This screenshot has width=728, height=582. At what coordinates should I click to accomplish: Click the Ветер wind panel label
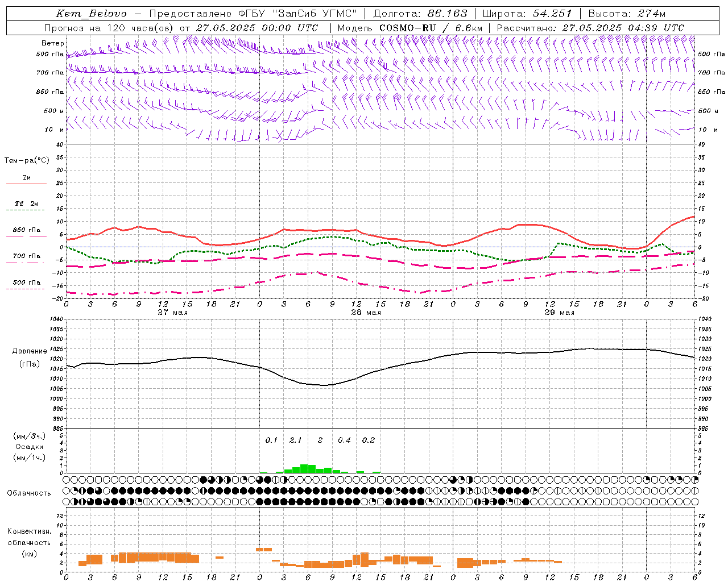click(x=52, y=43)
